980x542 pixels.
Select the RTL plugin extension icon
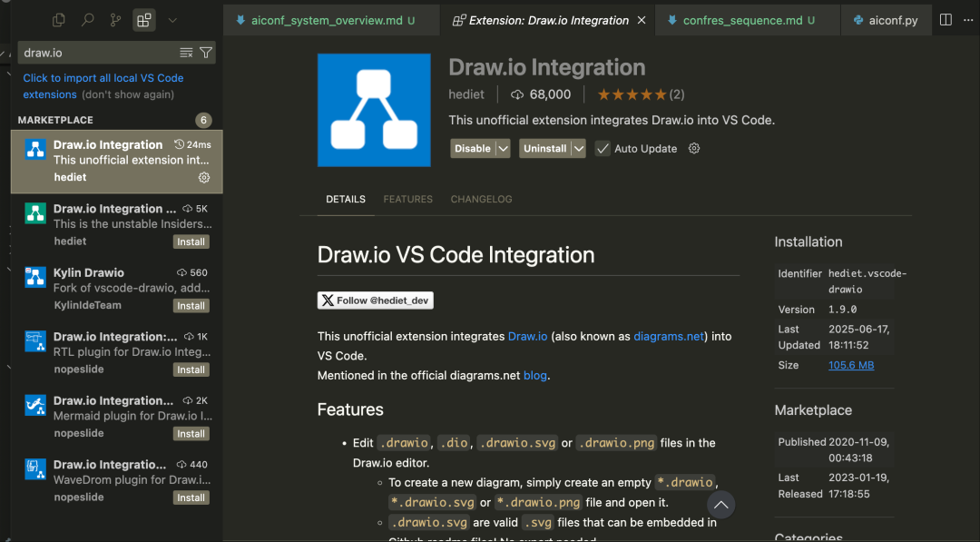coord(35,341)
